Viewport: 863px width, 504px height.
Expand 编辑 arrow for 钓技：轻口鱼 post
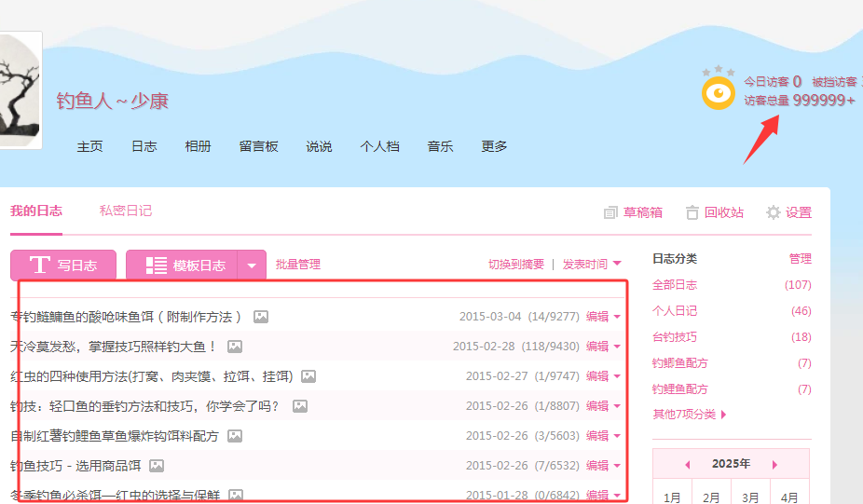(x=617, y=406)
